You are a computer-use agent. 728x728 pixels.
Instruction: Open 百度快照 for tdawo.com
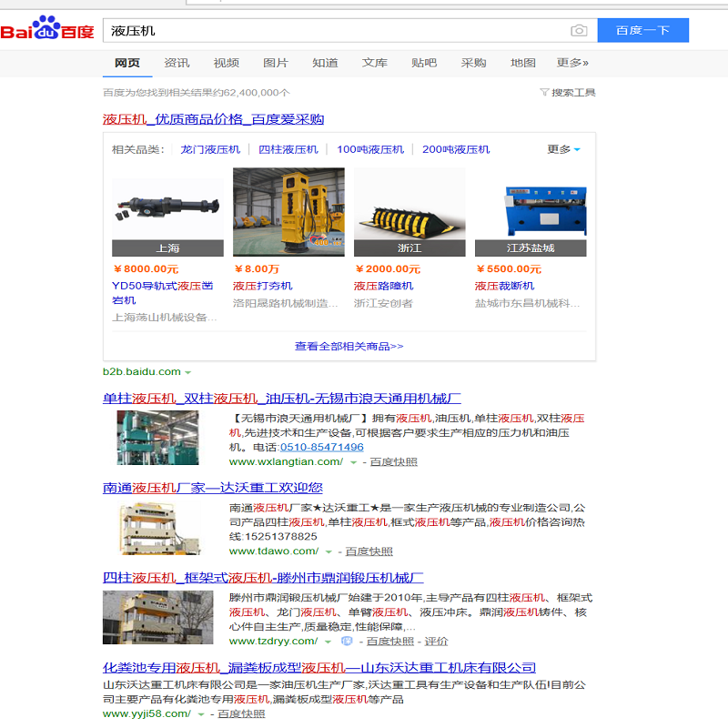tap(369, 551)
